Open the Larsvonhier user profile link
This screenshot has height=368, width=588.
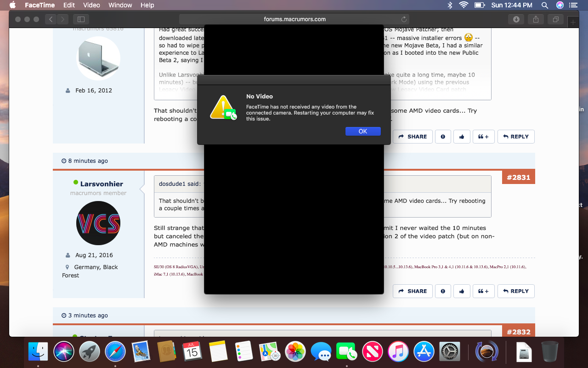102,184
